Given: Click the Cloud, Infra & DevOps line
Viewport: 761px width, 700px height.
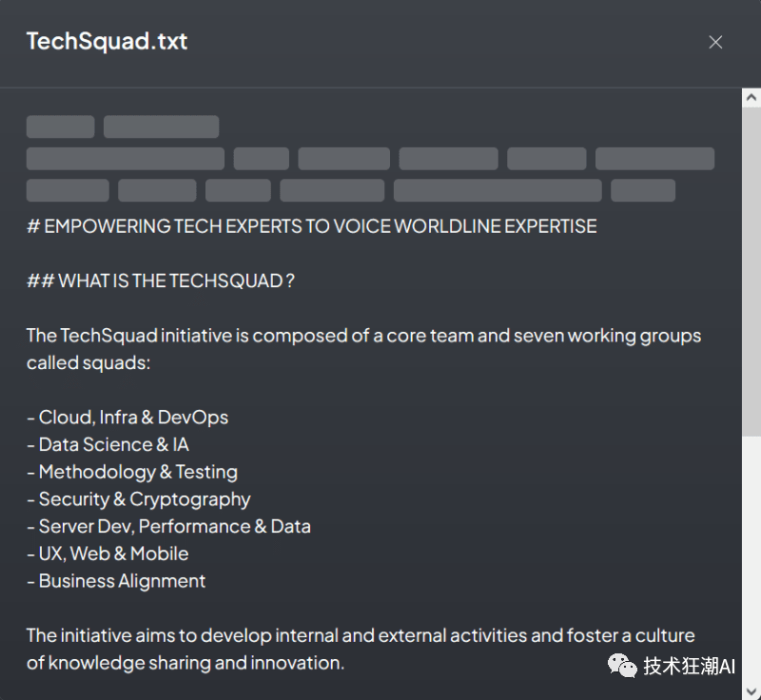Looking at the screenshot, I should [x=127, y=418].
